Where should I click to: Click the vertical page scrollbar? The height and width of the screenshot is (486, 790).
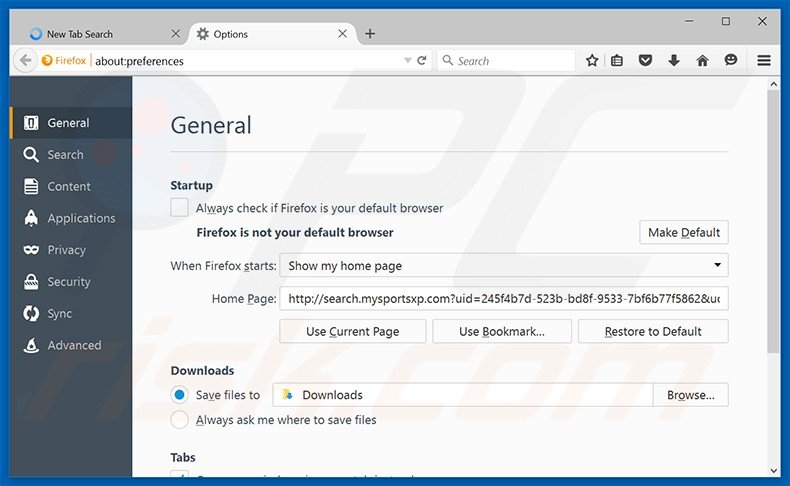click(x=772, y=220)
